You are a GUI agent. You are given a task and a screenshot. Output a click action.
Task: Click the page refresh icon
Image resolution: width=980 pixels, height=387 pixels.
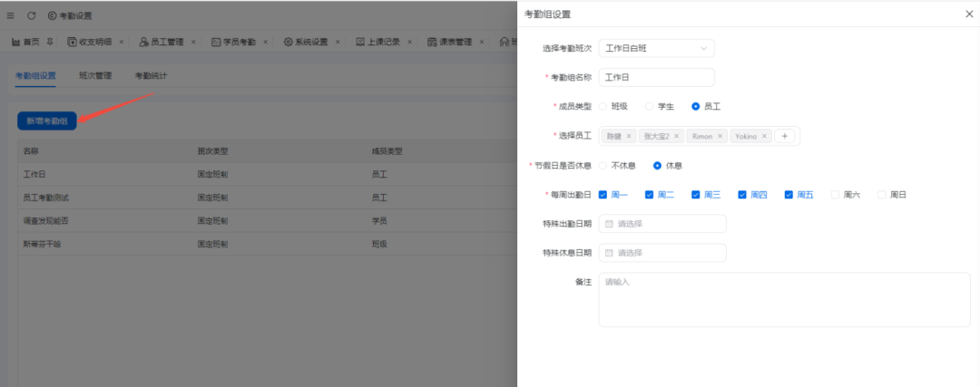point(32,15)
